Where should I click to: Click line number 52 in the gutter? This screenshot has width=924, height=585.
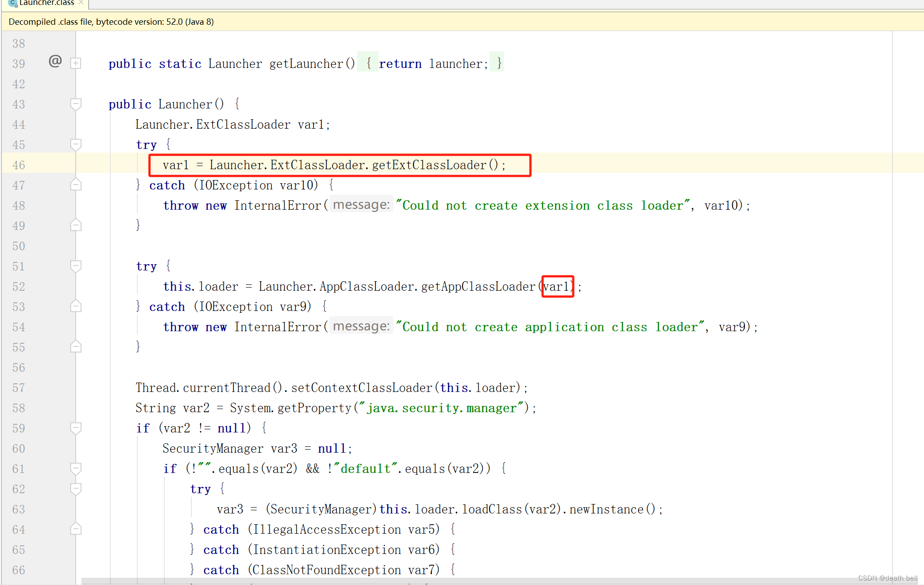pyautogui.click(x=18, y=287)
